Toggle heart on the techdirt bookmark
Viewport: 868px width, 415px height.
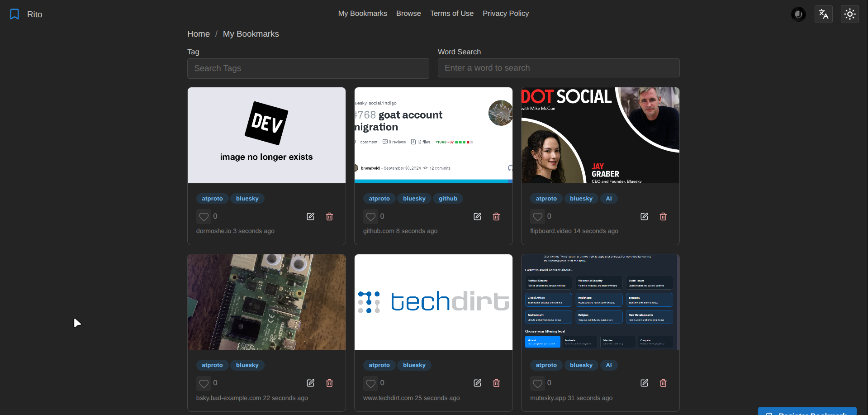tap(370, 383)
